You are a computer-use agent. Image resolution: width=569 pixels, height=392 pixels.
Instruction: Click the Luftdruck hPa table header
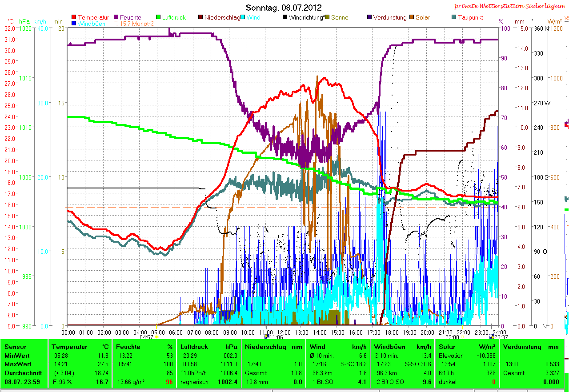tap(207, 347)
